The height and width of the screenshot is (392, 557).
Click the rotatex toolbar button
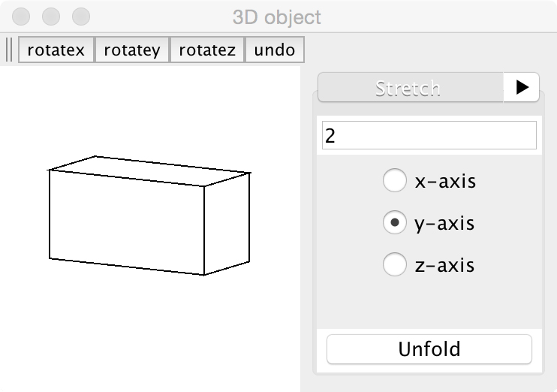[56, 50]
